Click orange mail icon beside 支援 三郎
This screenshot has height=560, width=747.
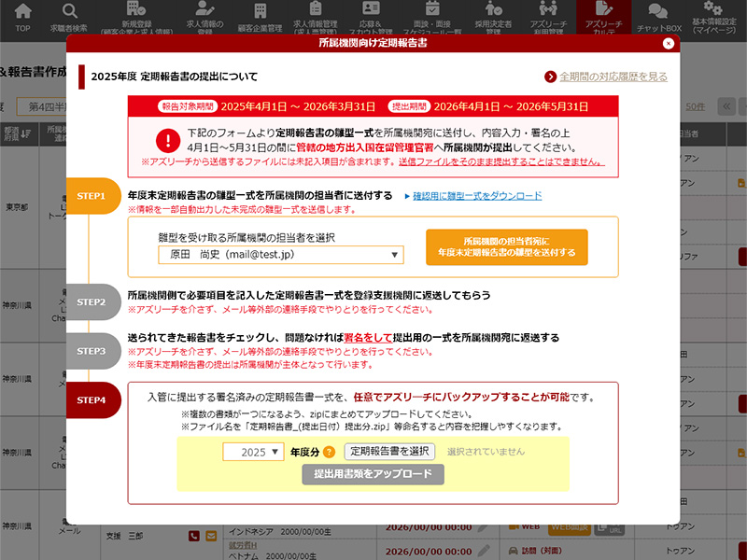point(211,536)
